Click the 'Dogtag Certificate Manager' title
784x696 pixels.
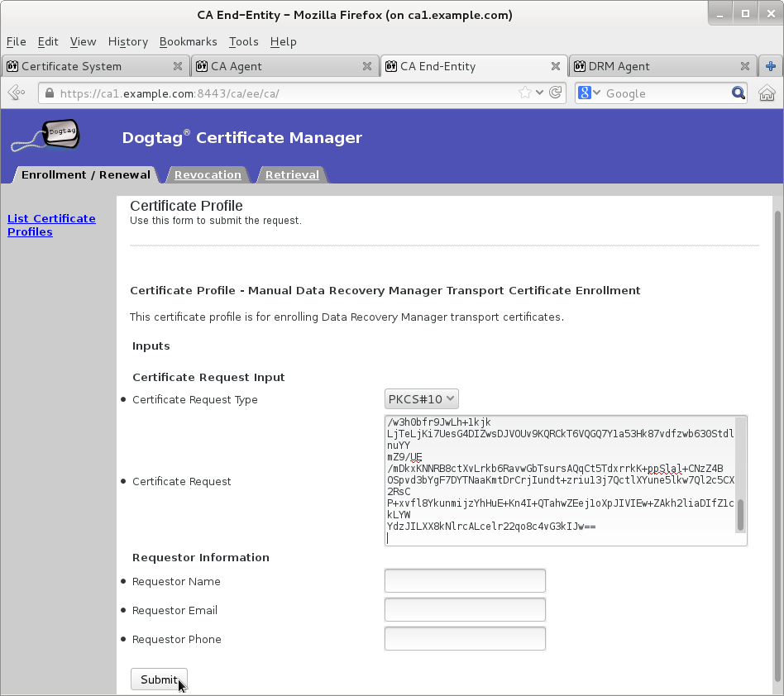[x=242, y=137]
